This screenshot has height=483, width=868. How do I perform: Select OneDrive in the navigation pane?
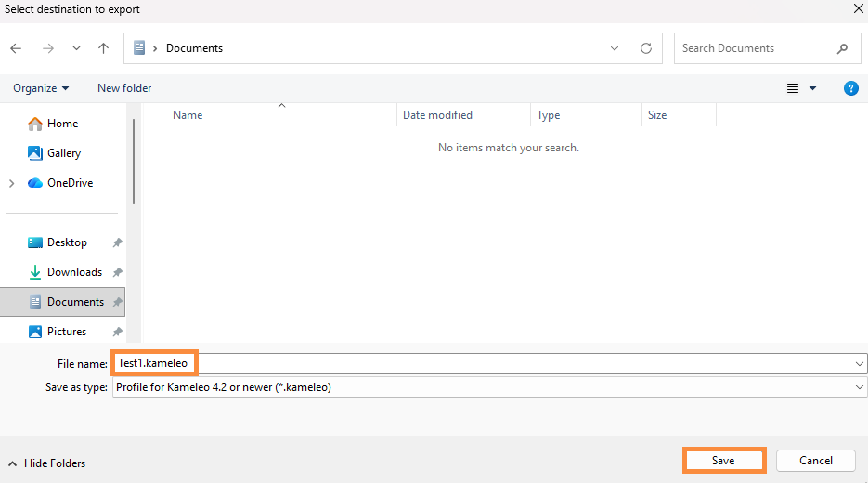(60, 183)
